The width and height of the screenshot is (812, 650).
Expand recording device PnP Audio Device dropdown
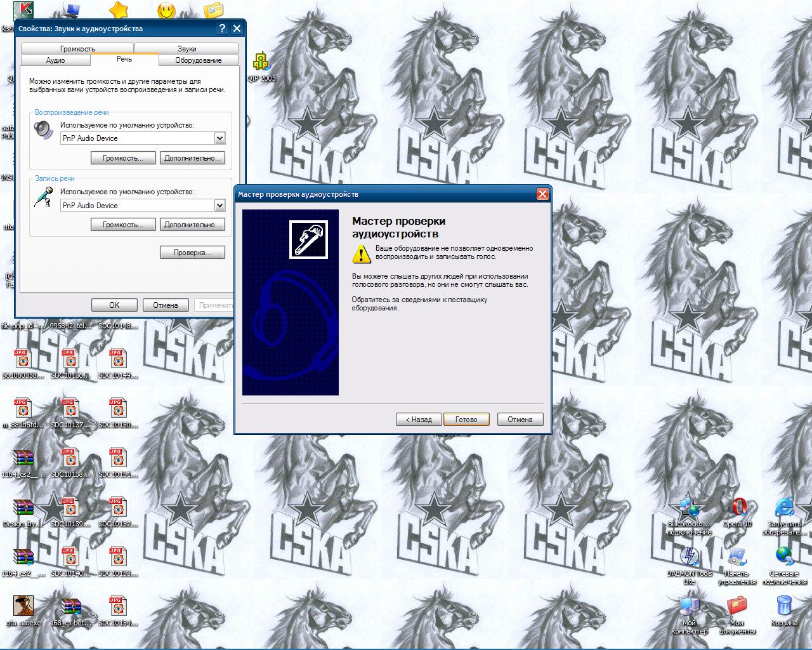pyautogui.click(x=219, y=206)
